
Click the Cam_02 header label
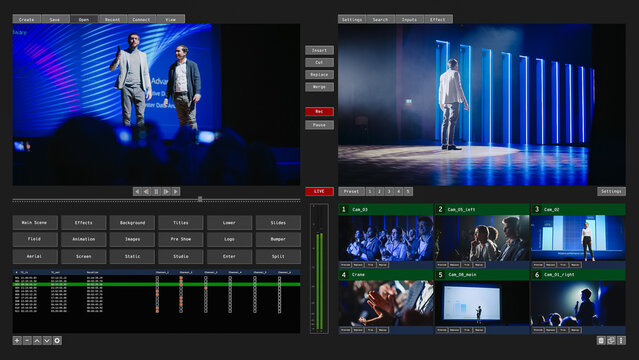tap(552, 210)
